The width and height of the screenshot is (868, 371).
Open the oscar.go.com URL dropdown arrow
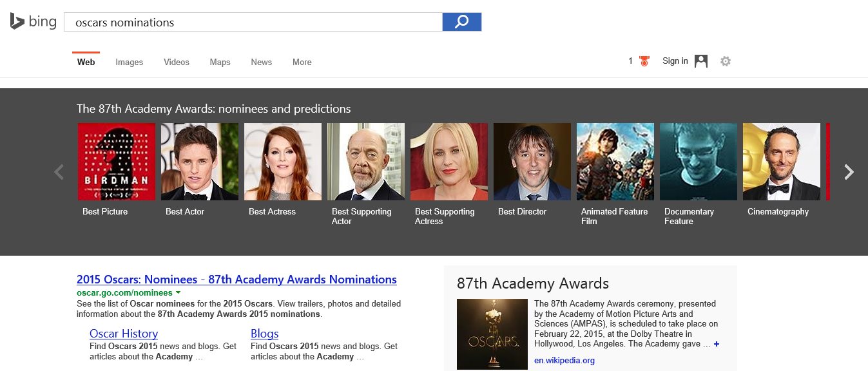(x=178, y=293)
